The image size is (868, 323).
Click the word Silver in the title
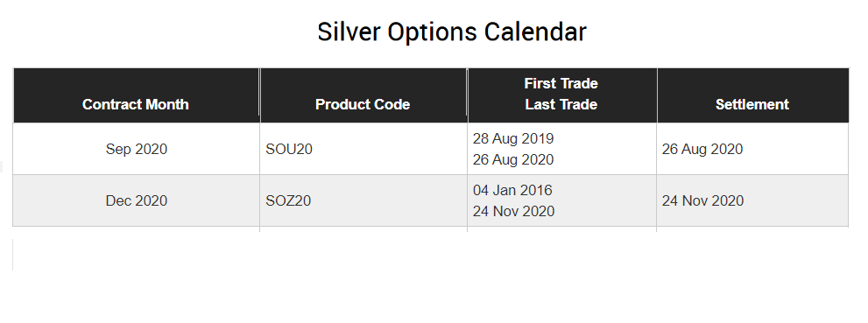(349, 32)
